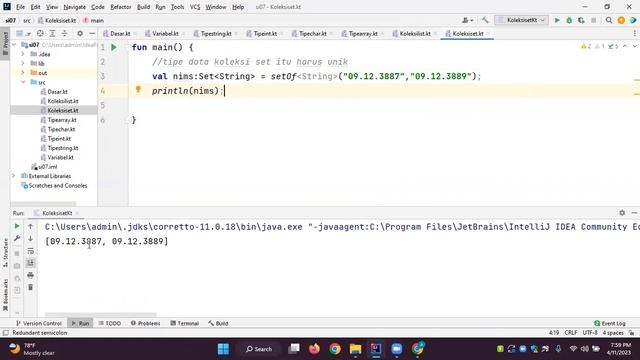This screenshot has height=360, width=640.
Task: Open the Refactor menu
Action: click(120, 7)
